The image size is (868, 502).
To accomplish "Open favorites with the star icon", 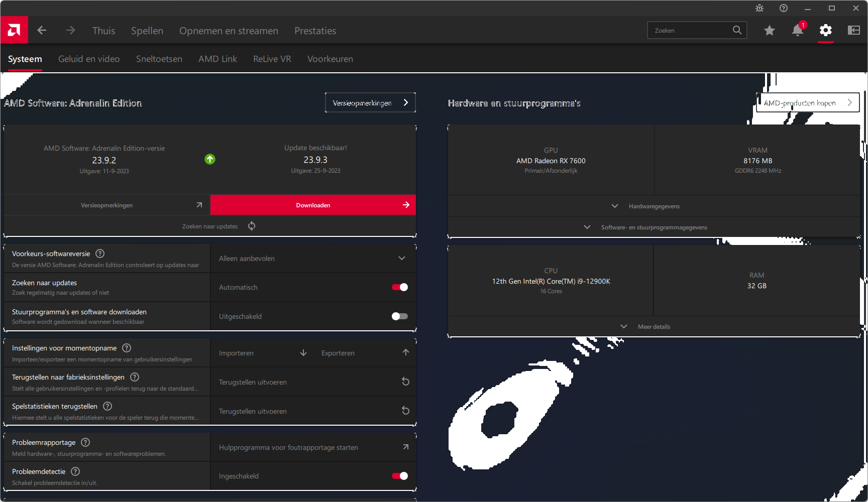I will 769,31.
